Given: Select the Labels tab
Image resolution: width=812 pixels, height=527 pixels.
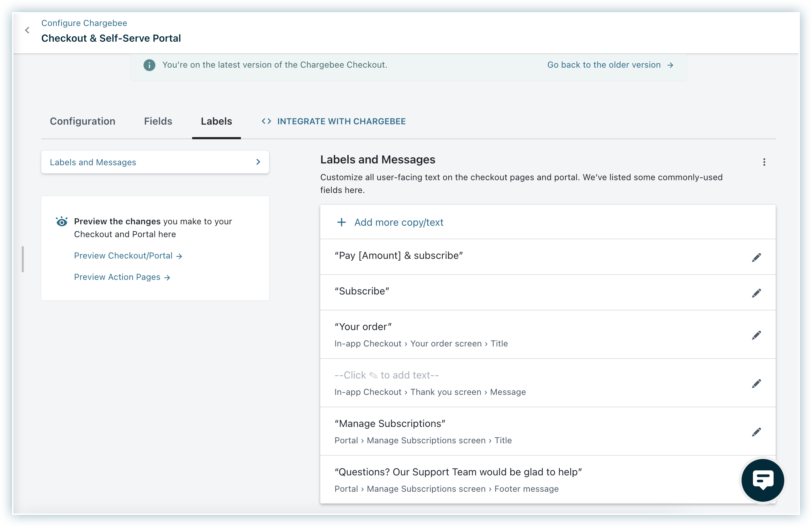Looking at the screenshot, I should click(x=216, y=121).
